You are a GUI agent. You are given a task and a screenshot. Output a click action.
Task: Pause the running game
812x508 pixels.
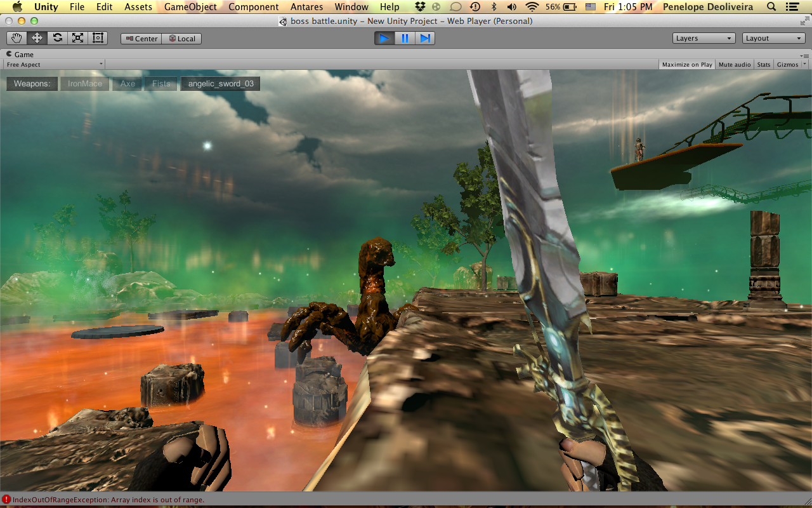point(405,39)
